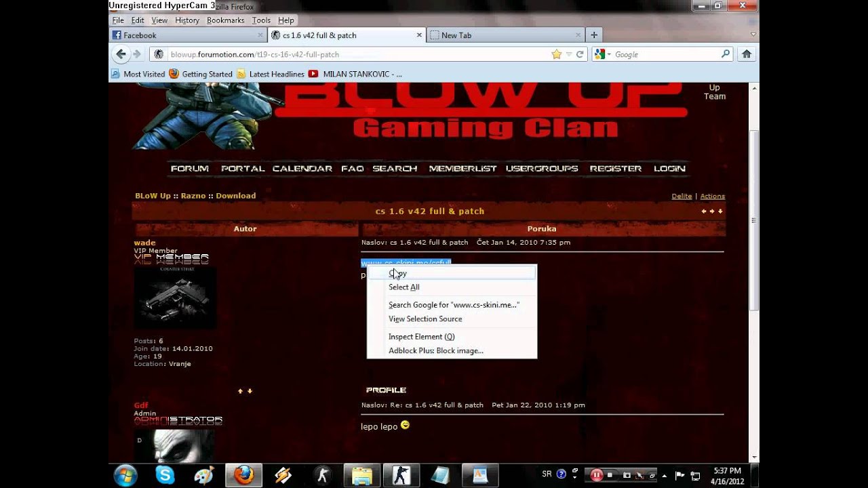Open the FORUM navigation link
Screen dimensions: 868x488
(190, 169)
